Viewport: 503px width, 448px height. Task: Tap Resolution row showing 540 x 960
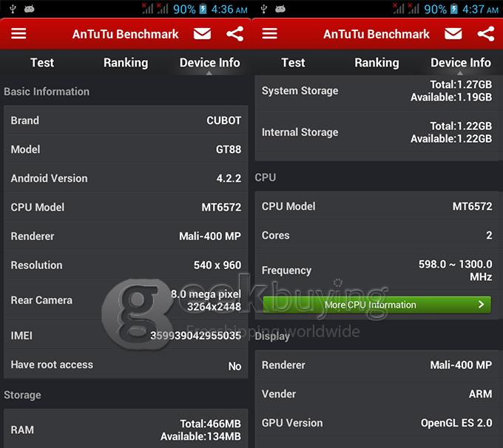coord(126,265)
